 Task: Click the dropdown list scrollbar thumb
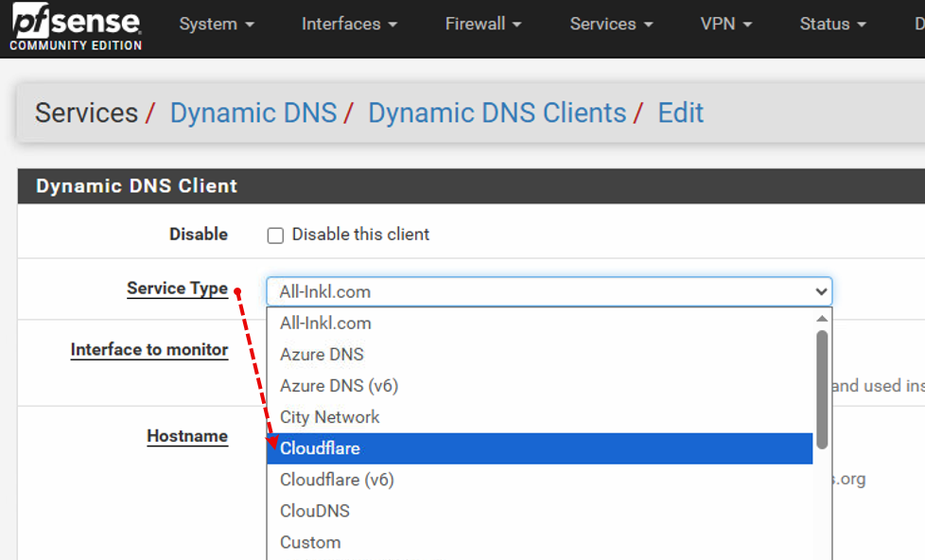coord(822,390)
